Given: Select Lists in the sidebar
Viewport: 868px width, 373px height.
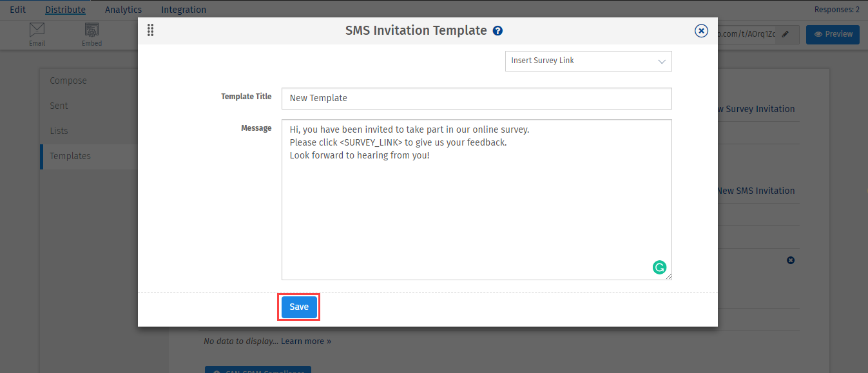Looking at the screenshot, I should click(x=59, y=130).
